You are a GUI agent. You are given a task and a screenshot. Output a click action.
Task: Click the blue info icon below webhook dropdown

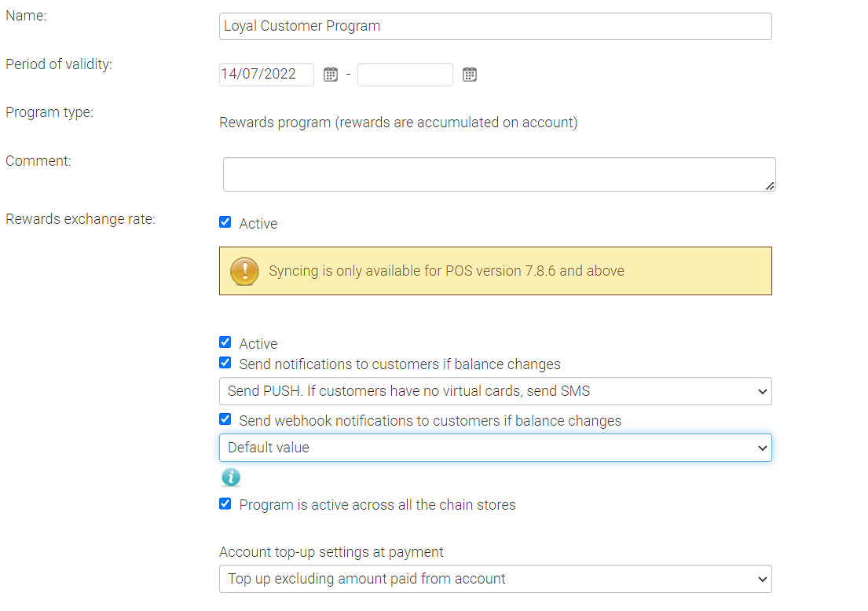230,477
